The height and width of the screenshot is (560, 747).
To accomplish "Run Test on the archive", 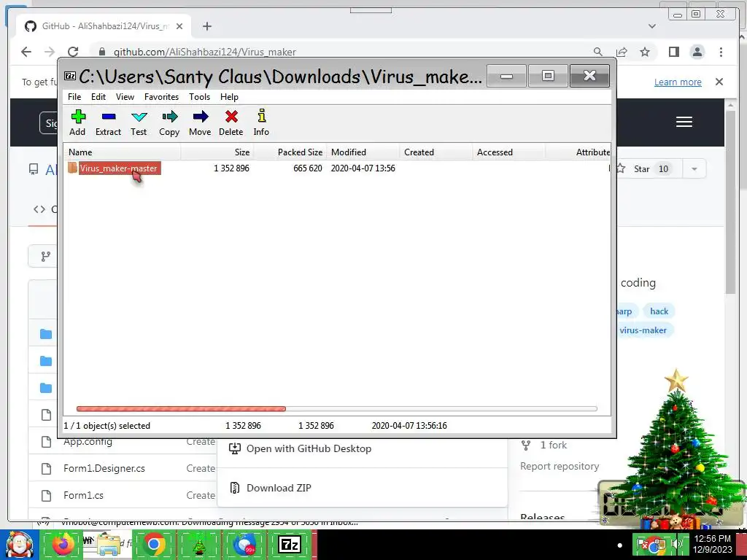I will click(x=139, y=122).
